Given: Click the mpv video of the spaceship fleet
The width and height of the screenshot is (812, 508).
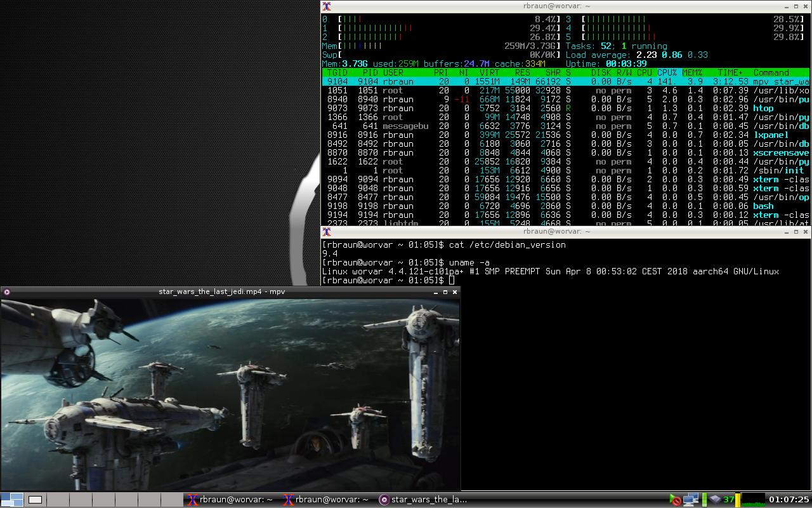Looking at the screenshot, I should pos(230,394).
